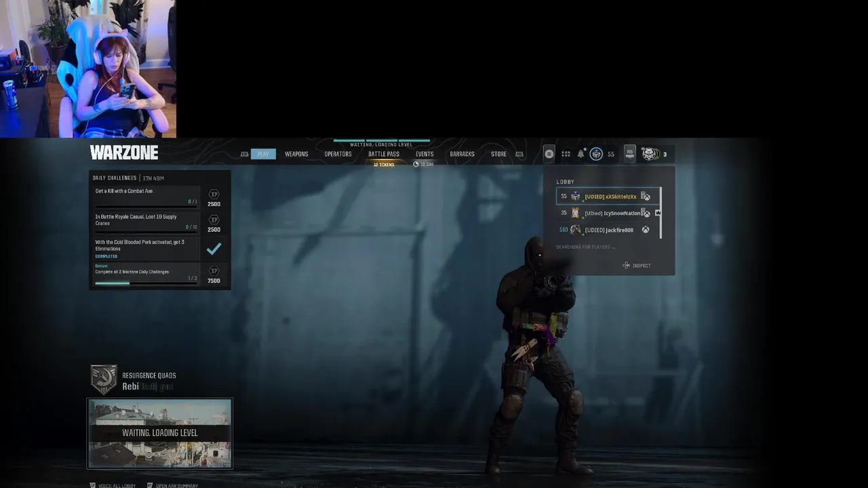Open the STORE tab
This screenshot has height=488, width=868.
[x=498, y=154]
